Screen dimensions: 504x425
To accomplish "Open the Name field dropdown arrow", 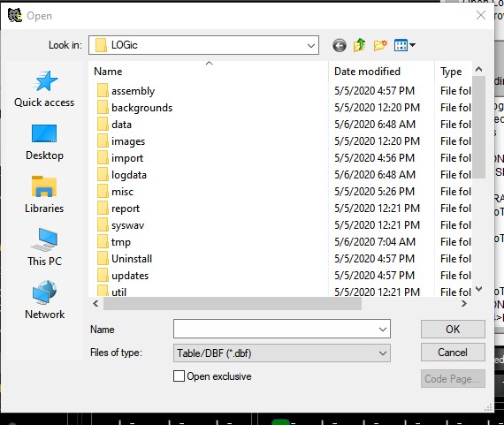I will [383, 329].
